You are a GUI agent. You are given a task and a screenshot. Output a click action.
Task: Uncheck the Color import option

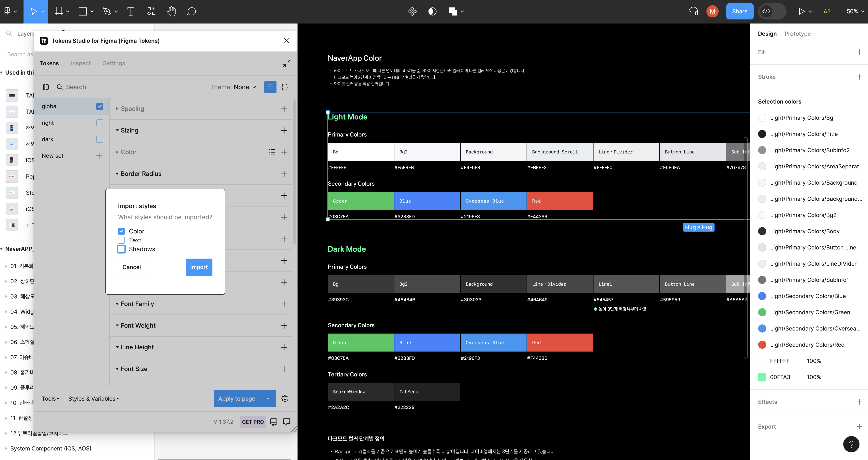click(x=122, y=231)
